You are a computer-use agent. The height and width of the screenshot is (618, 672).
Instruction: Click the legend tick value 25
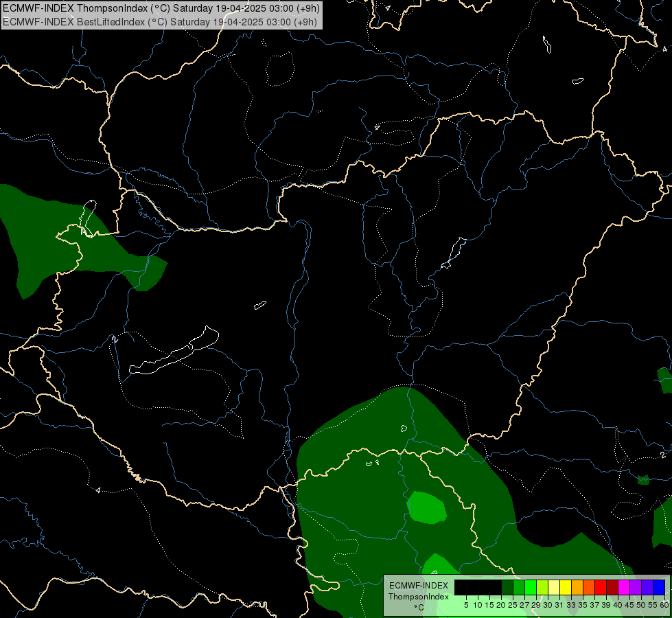(513, 605)
